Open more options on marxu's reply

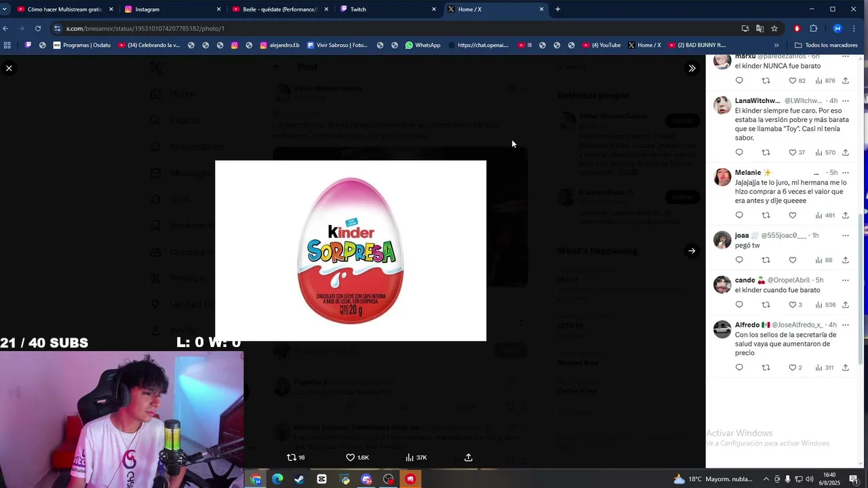pyautogui.click(x=846, y=57)
